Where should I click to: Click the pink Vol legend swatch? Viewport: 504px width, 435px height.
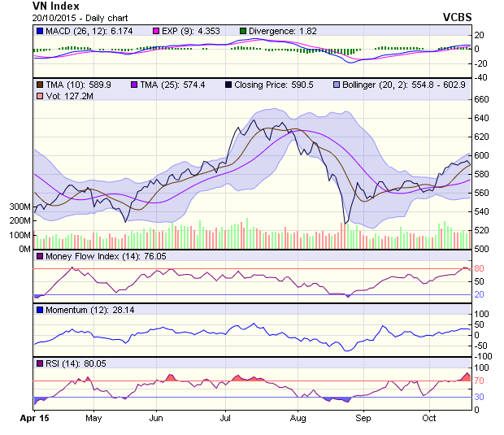tap(40, 96)
